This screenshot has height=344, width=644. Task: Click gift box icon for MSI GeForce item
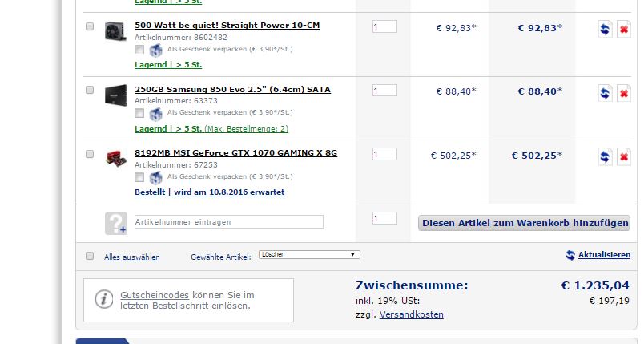coord(155,177)
